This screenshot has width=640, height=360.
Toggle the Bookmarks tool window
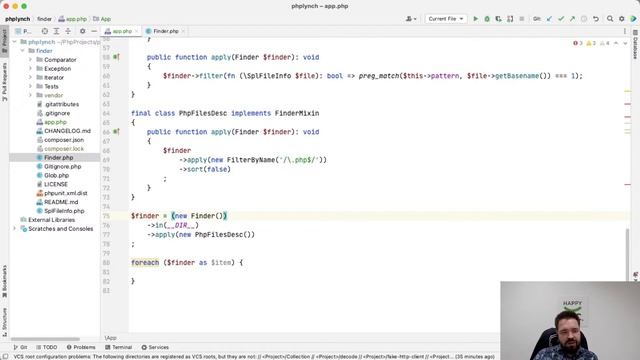coord(4,282)
